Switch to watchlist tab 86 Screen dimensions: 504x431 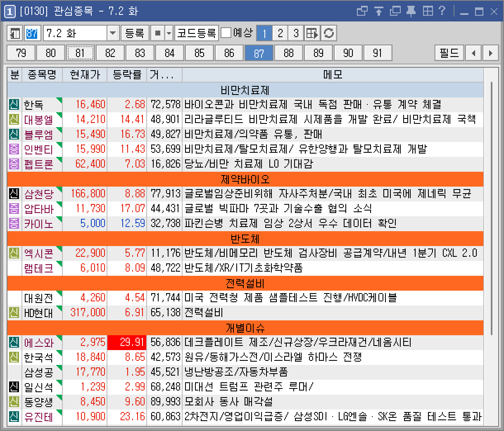[x=229, y=53]
